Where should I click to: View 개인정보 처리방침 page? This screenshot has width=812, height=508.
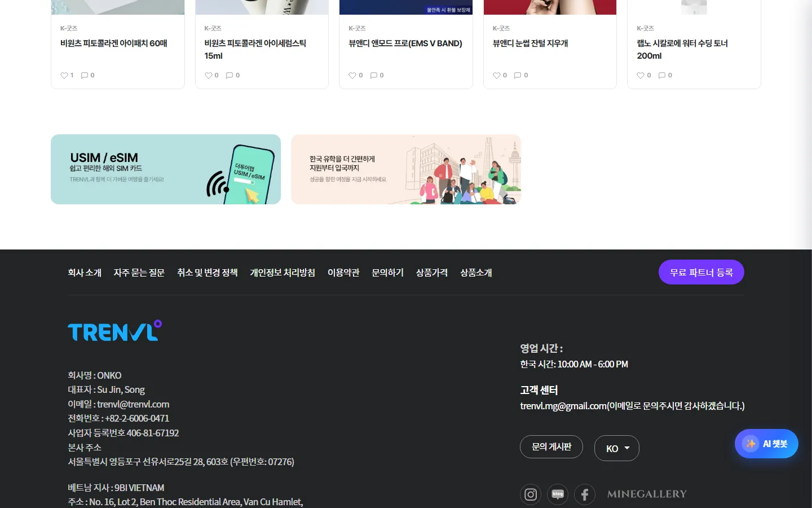pos(283,273)
